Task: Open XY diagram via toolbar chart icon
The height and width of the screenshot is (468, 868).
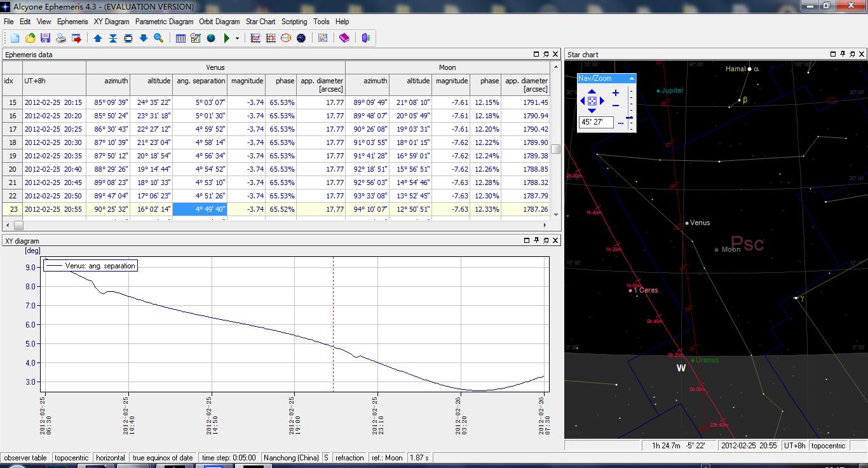Action: point(255,38)
